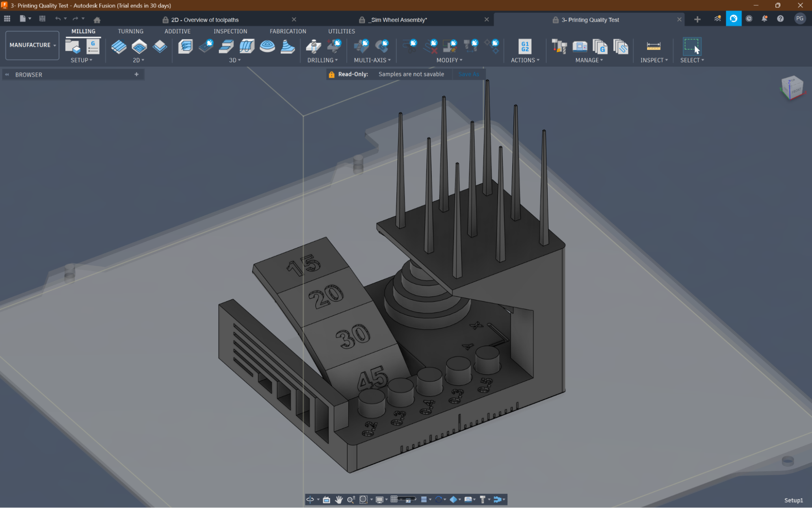Click the Measure ruler icon
The image size is (812, 508).
click(x=653, y=46)
